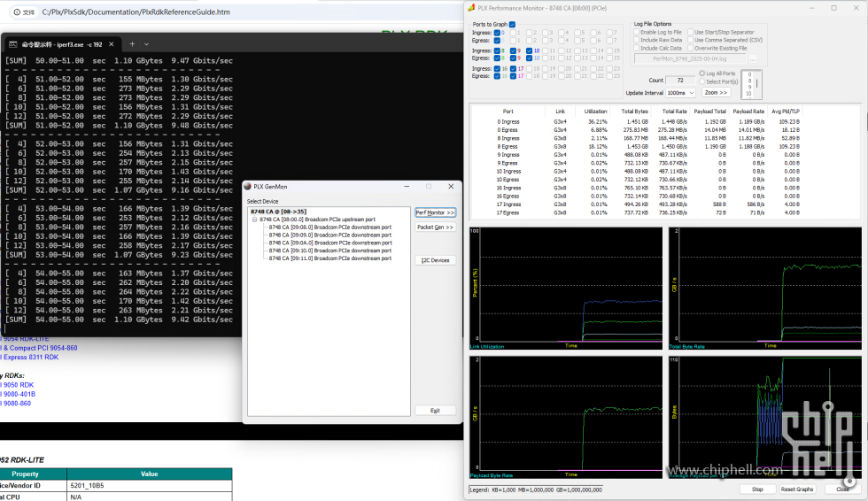Select the [09:0A.0] downstream port item
Viewport: 868px width, 501px height.
[x=329, y=243]
